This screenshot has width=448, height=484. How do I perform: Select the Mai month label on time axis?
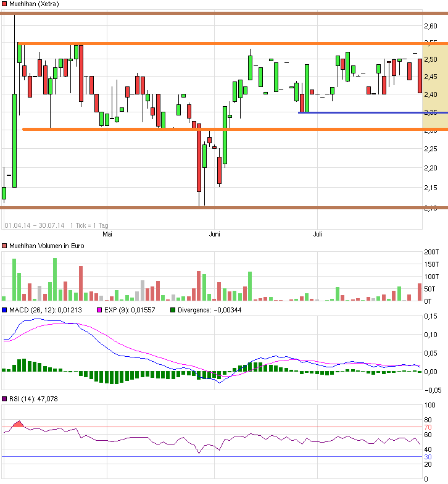point(107,234)
